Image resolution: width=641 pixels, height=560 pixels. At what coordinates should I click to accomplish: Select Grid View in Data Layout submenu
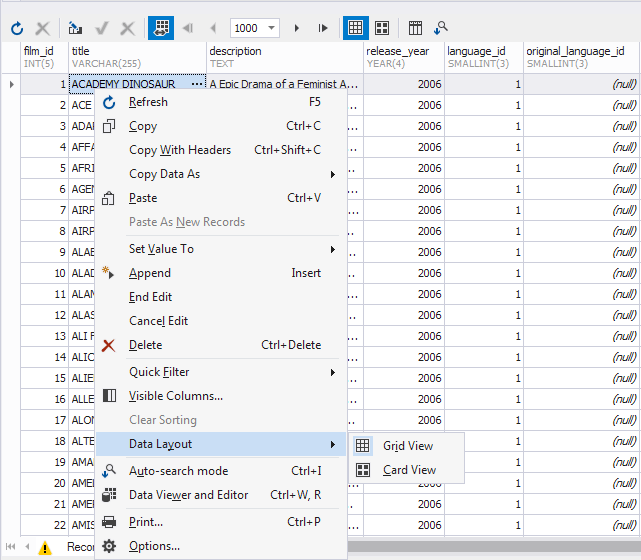click(x=407, y=446)
